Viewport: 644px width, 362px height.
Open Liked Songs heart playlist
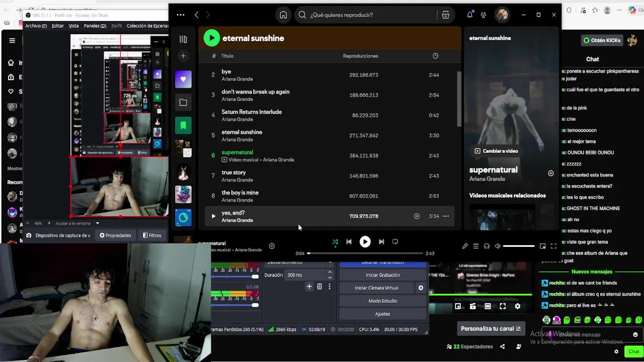[183, 79]
